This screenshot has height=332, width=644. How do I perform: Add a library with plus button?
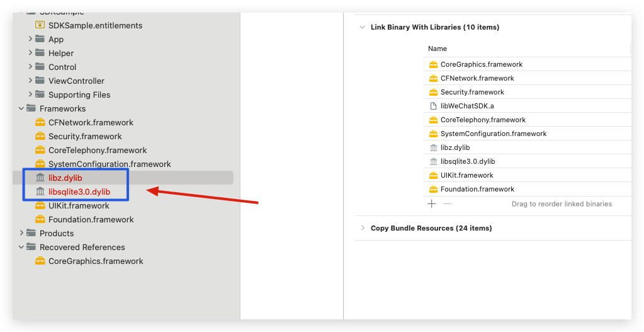(432, 204)
